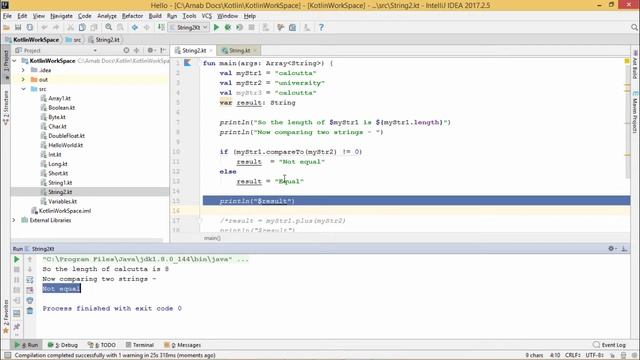Toggle soft-wrap in Run console
This screenshot has height=360, width=640.
[x=30, y=280]
